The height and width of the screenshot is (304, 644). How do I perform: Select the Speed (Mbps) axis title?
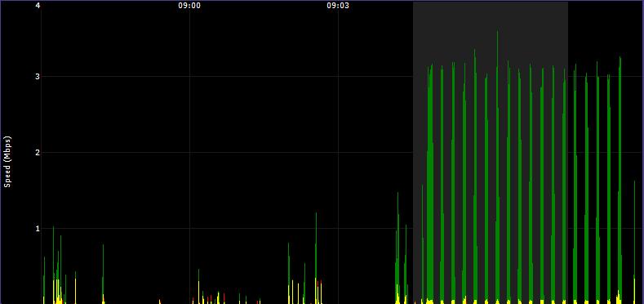pyautogui.click(x=7, y=162)
